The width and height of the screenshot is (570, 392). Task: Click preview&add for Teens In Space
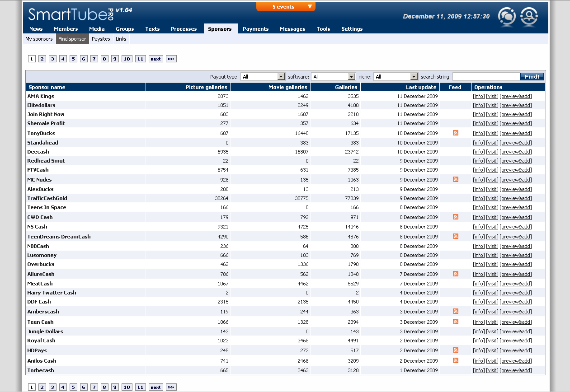(516, 207)
